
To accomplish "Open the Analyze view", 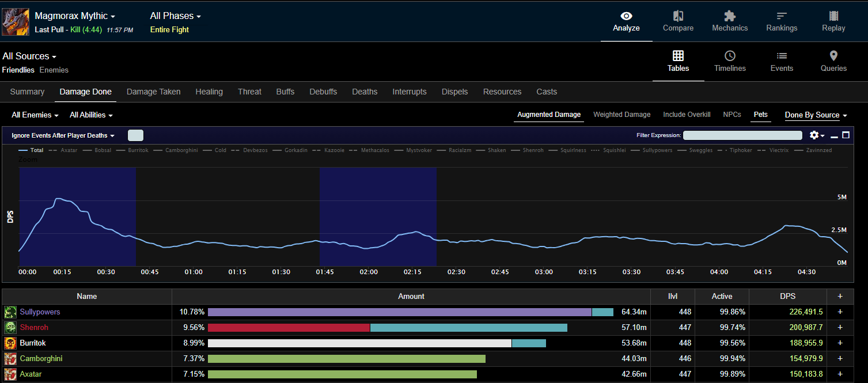I will pos(626,21).
